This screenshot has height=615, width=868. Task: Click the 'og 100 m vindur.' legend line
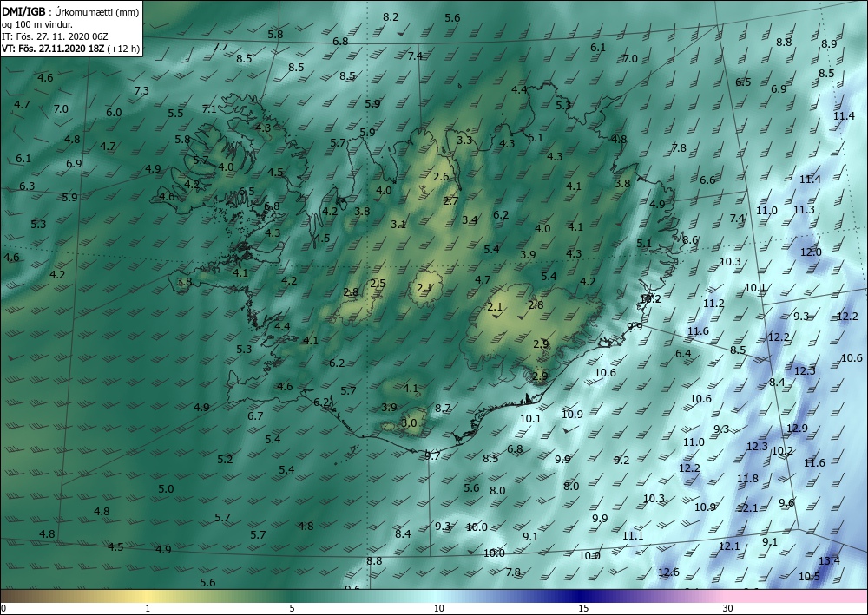point(37,24)
